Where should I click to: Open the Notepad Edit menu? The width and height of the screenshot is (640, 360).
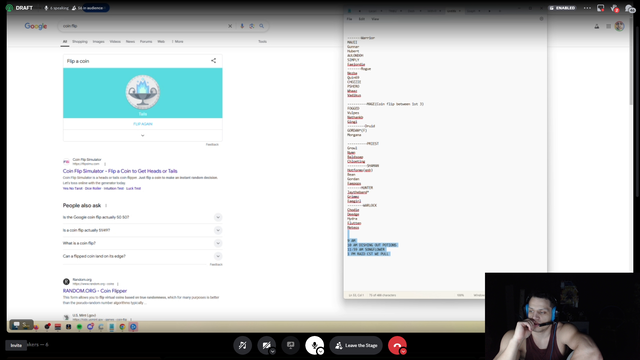point(362,19)
